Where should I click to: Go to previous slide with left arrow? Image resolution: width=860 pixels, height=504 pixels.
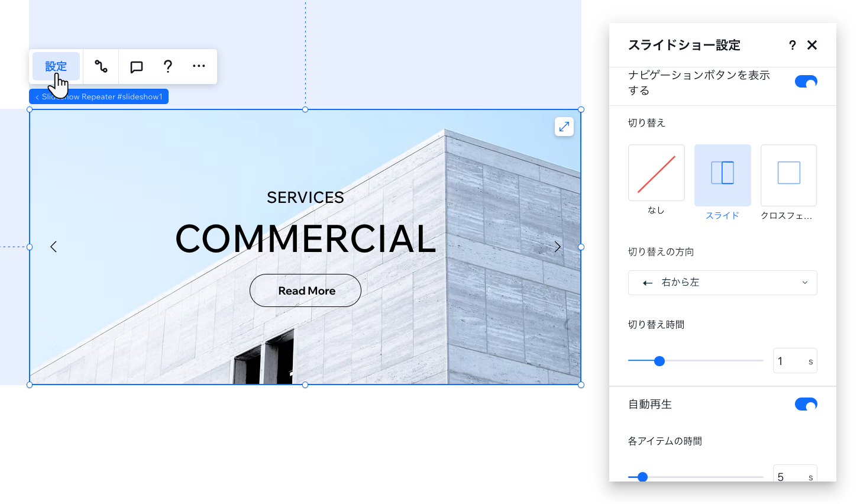54,247
